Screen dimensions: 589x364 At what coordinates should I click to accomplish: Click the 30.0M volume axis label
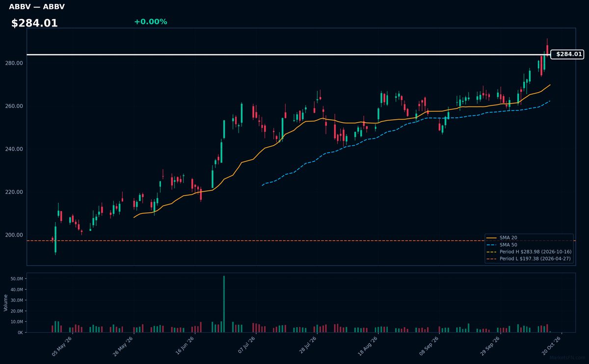(17, 300)
